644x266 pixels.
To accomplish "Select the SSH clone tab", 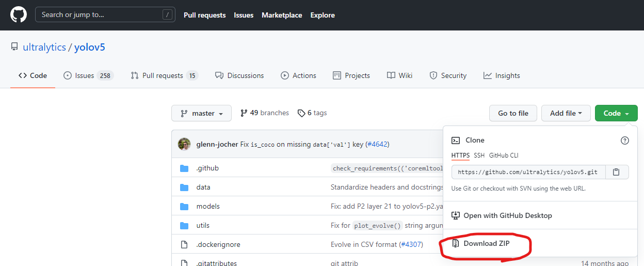I will (479, 155).
